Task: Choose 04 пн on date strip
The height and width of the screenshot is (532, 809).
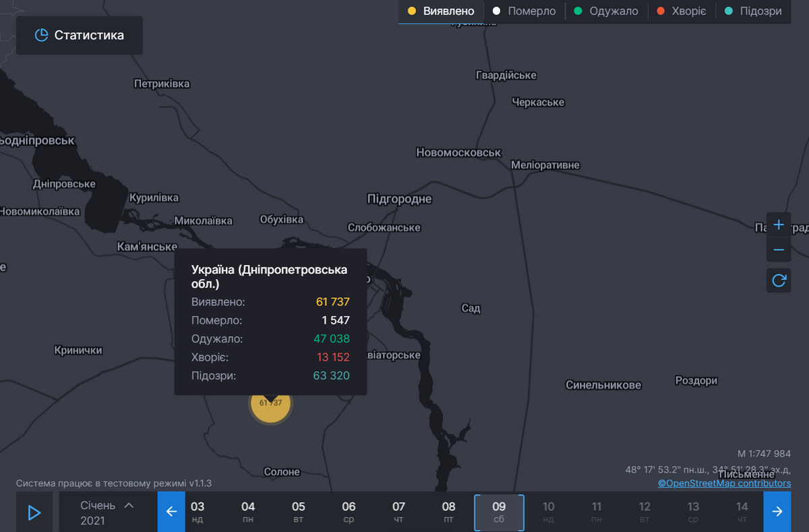Action: pos(248,512)
